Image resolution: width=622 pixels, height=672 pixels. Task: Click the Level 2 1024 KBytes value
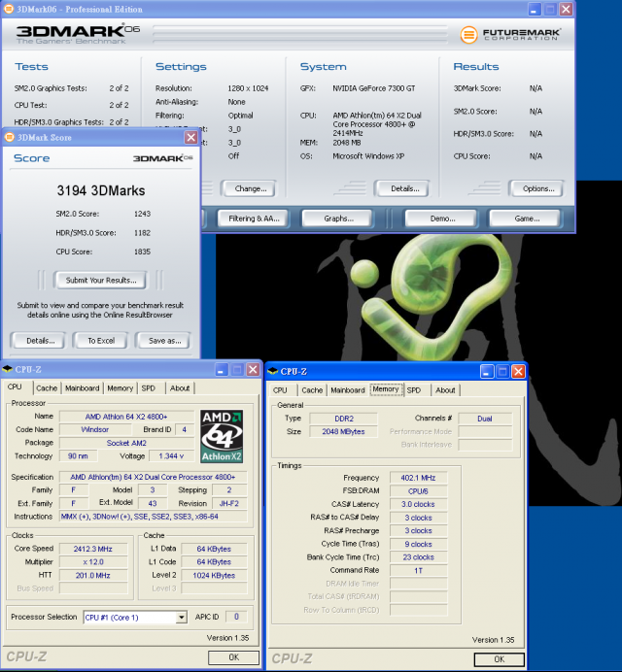pos(214,576)
